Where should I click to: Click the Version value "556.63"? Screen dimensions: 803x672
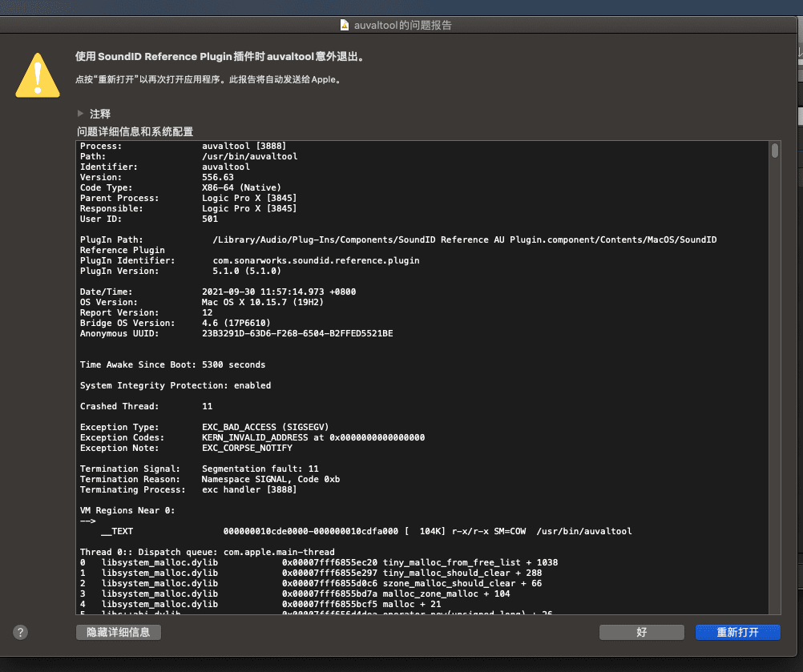(x=218, y=177)
